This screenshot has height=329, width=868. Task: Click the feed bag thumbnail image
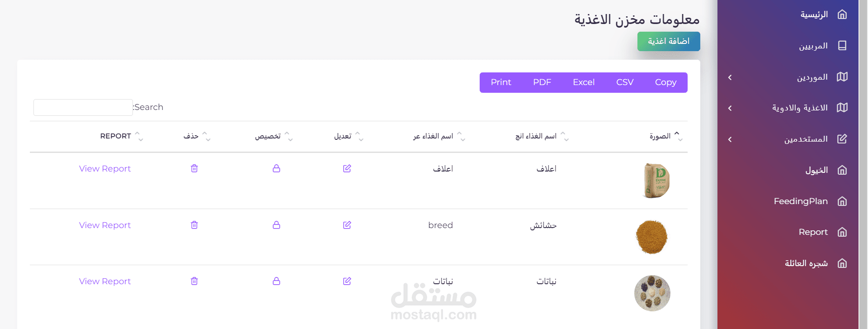[x=656, y=181]
